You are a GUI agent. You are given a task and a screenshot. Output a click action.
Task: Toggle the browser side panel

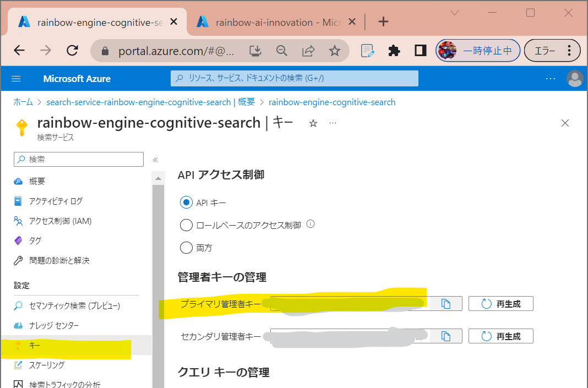(x=421, y=51)
